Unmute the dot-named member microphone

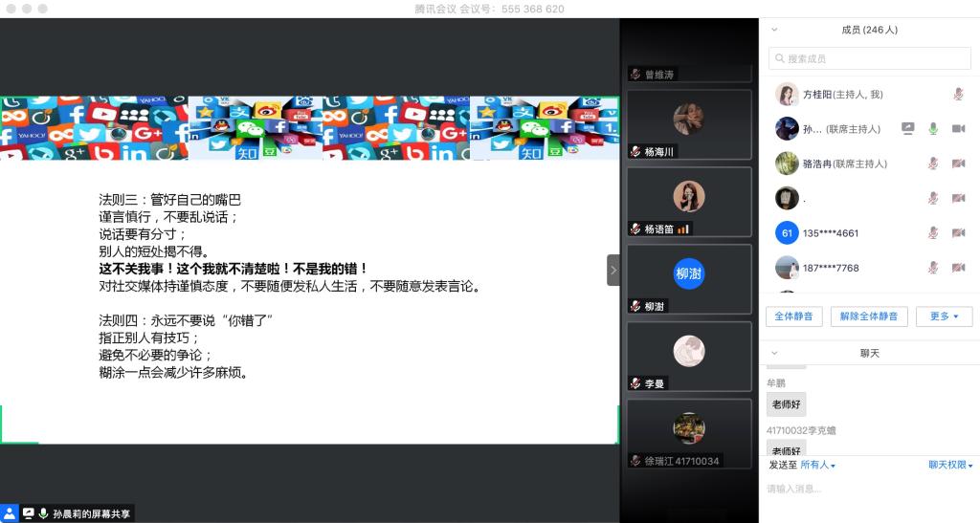coord(932,199)
